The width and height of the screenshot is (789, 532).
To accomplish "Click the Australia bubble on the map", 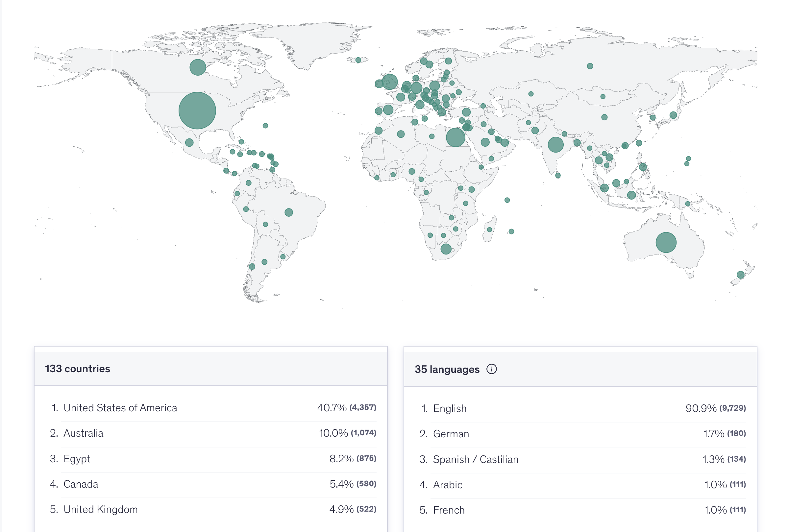I will click(x=666, y=242).
